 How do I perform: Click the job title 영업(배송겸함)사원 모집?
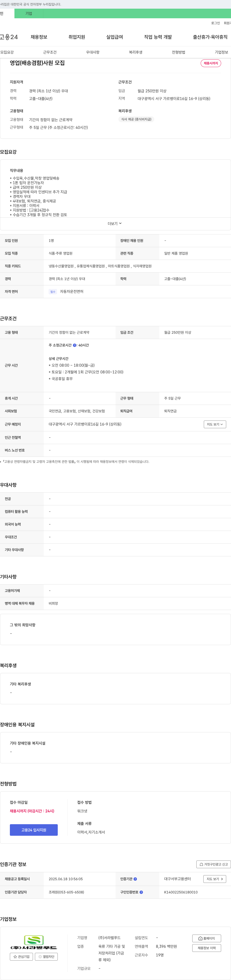coord(37,63)
